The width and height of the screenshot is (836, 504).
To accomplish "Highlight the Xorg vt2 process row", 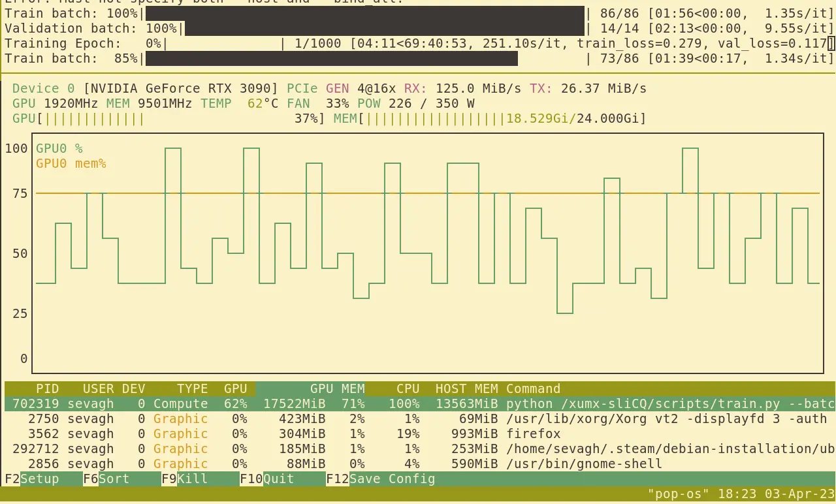I will 418,419.
